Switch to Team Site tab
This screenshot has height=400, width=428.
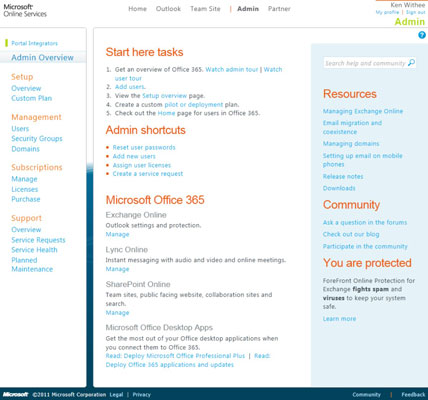coord(205,9)
